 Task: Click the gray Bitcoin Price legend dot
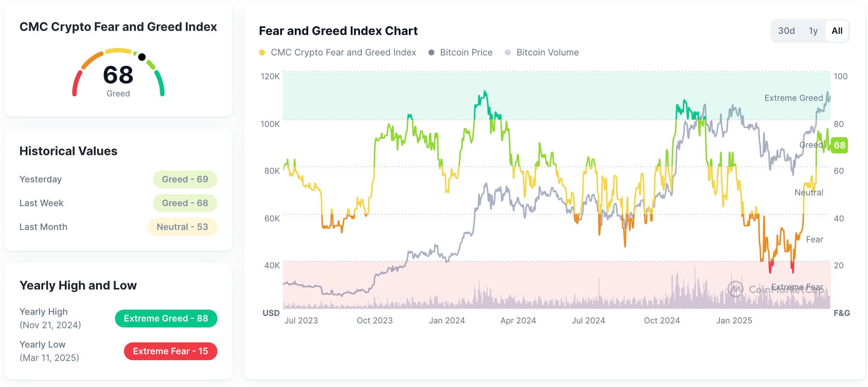tap(431, 52)
